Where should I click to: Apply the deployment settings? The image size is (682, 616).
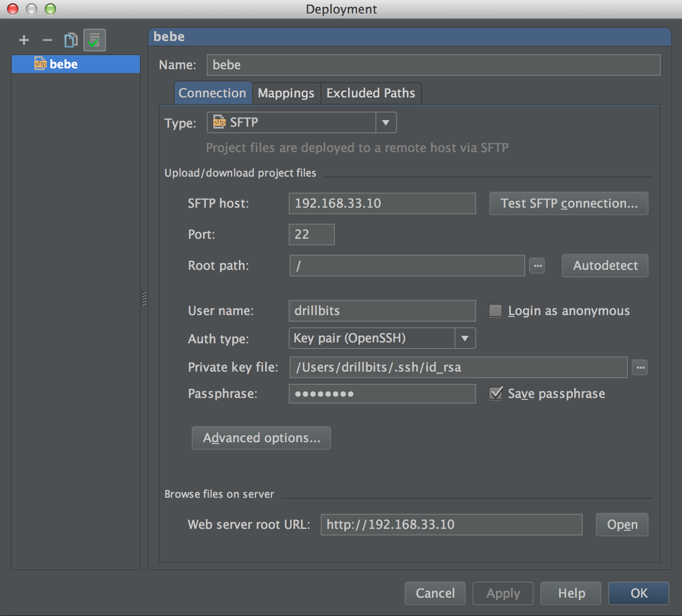503,593
